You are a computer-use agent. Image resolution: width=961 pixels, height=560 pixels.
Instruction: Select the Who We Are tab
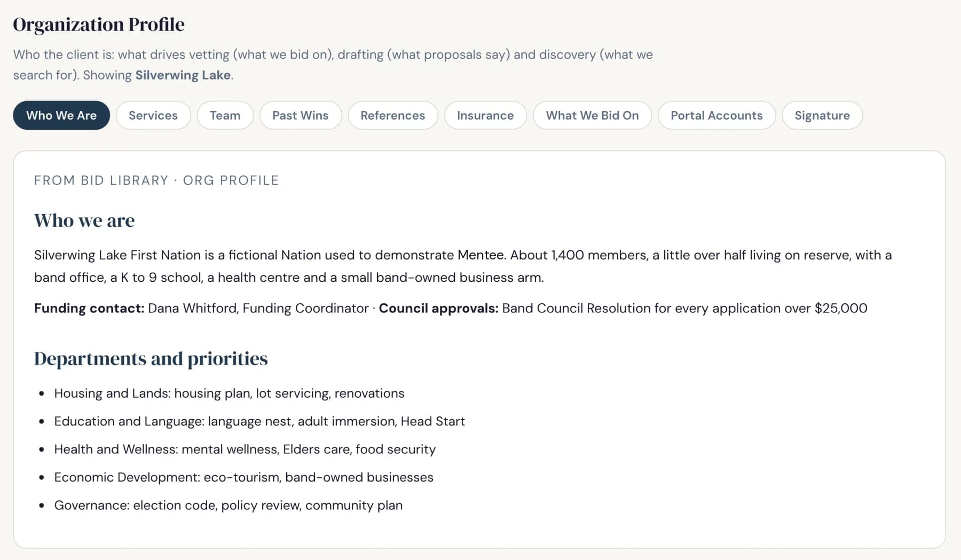click(61, 115)
